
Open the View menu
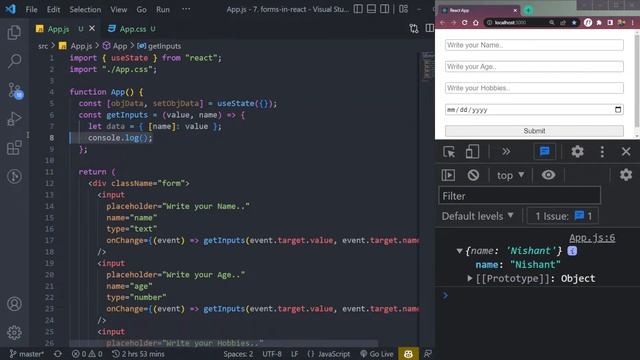pos(118,9)
